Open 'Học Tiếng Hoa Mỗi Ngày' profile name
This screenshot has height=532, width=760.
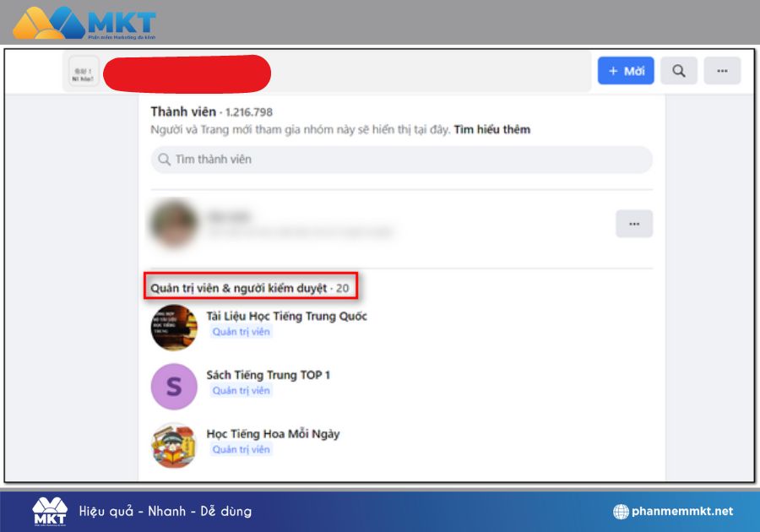[x=273, y=434]
